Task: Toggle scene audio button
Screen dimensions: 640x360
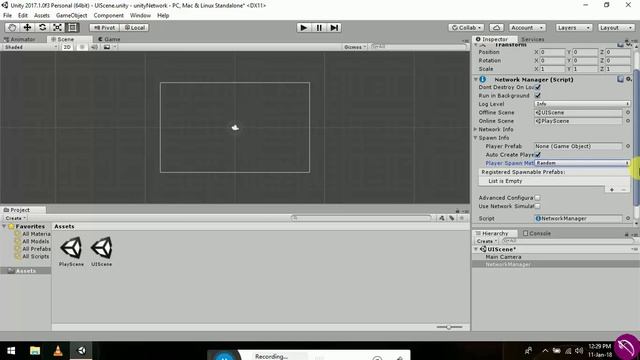Action: coord(94,47)
